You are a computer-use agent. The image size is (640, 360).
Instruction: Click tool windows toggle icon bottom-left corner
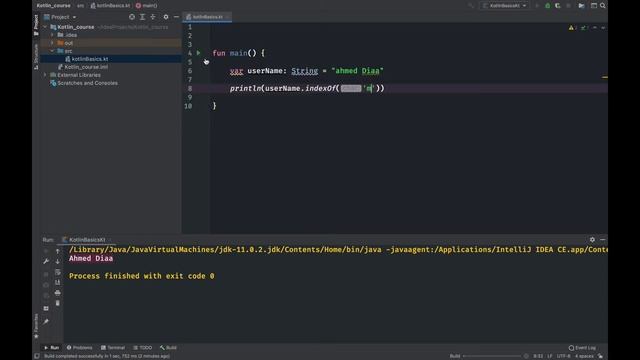pos(37,356)
